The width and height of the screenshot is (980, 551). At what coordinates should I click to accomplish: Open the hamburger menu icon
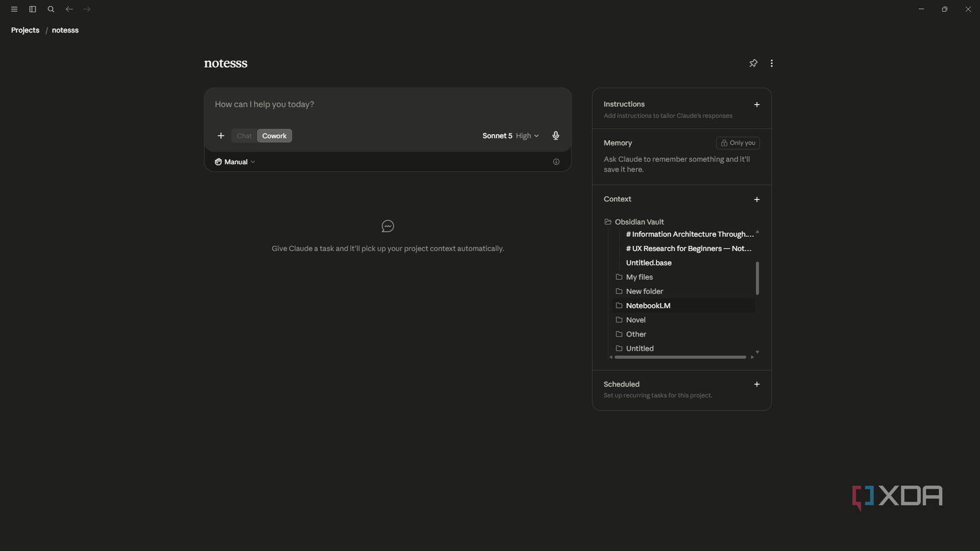click(x=14, y=9)
